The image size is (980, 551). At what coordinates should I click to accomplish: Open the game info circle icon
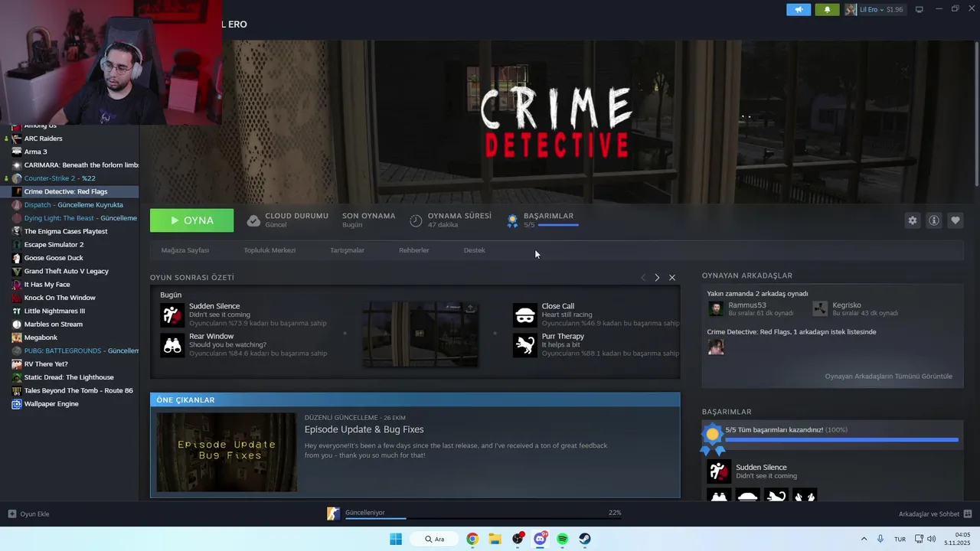(934, 220)
